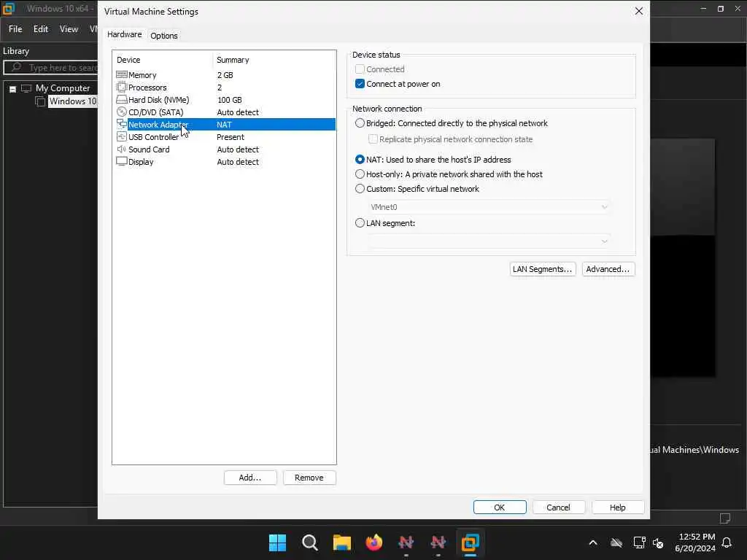Uncheck Connect at power on
The width and height of the screenshot is (747, 560).
(x=360, y=84)
